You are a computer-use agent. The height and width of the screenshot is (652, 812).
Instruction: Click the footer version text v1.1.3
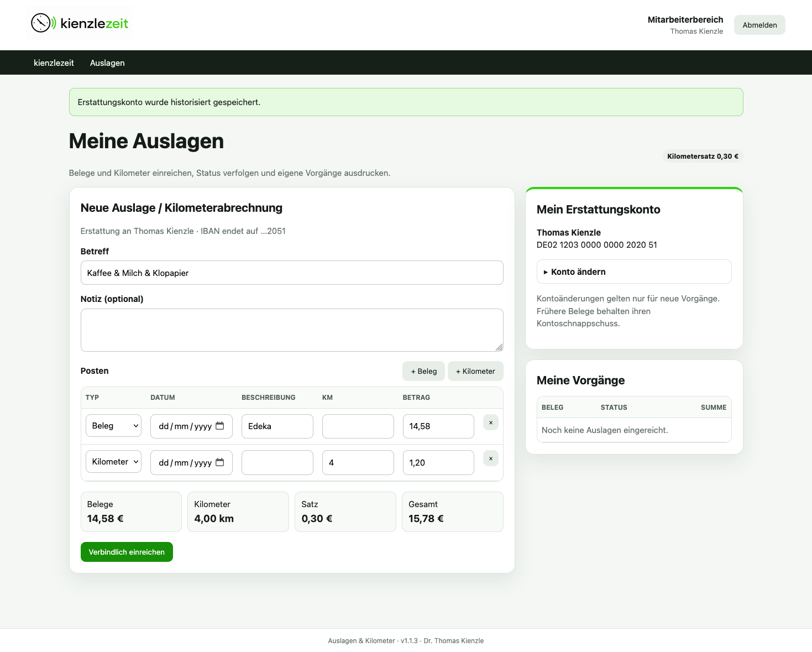[x=409, y=641]
